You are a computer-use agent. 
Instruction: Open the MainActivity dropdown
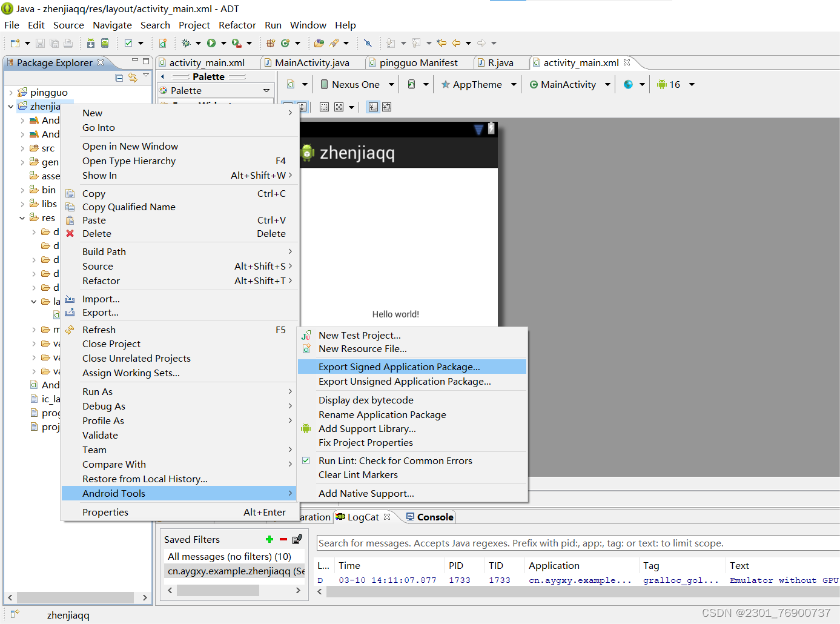[x=607, y=85]
